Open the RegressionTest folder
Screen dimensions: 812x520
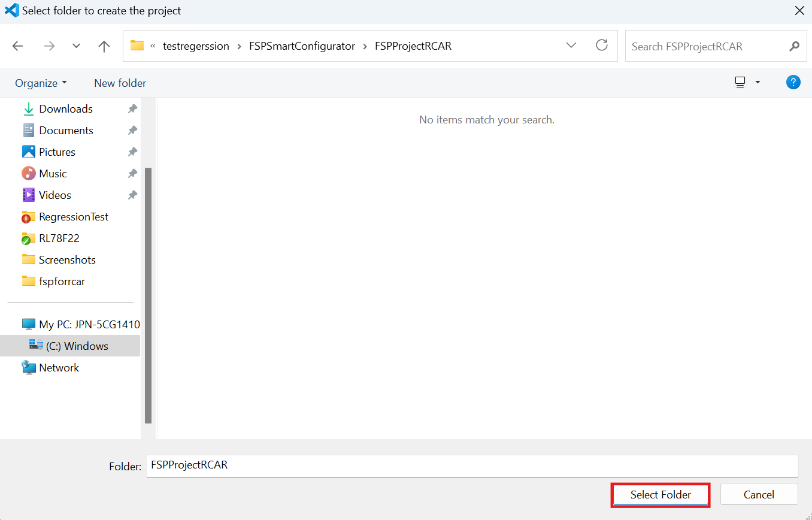73,217
